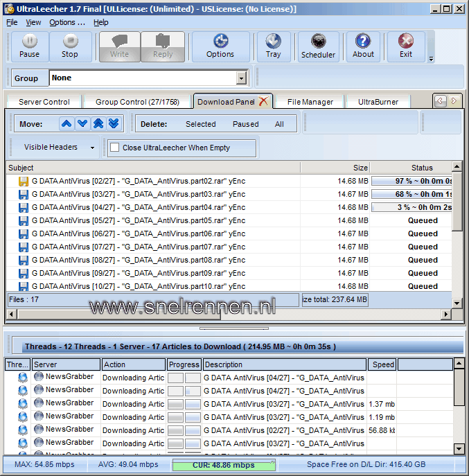The width and height of the screenshot is (469, 476).
Task: Click globe icon of 1.37 mb thread
Action: click(23, 404)
